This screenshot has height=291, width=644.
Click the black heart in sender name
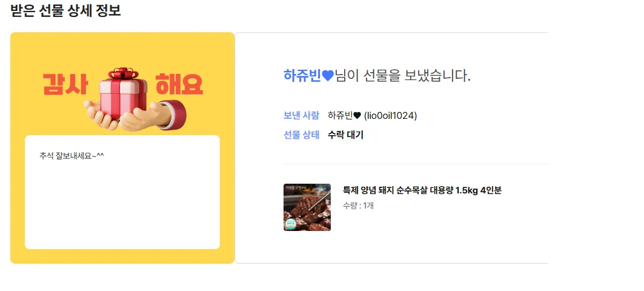(357, 116)
